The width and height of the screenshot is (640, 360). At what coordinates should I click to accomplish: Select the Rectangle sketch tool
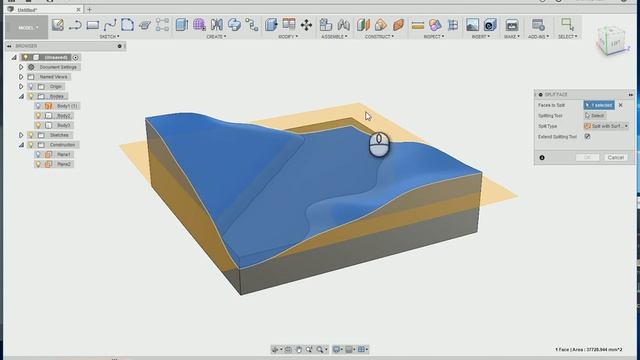click(x=93, y=25)
